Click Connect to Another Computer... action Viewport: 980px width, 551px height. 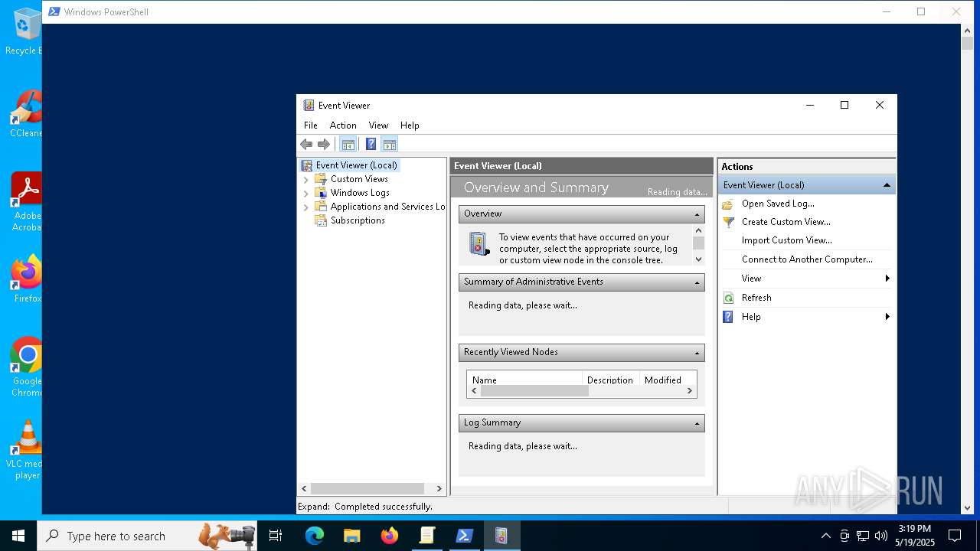807,259
